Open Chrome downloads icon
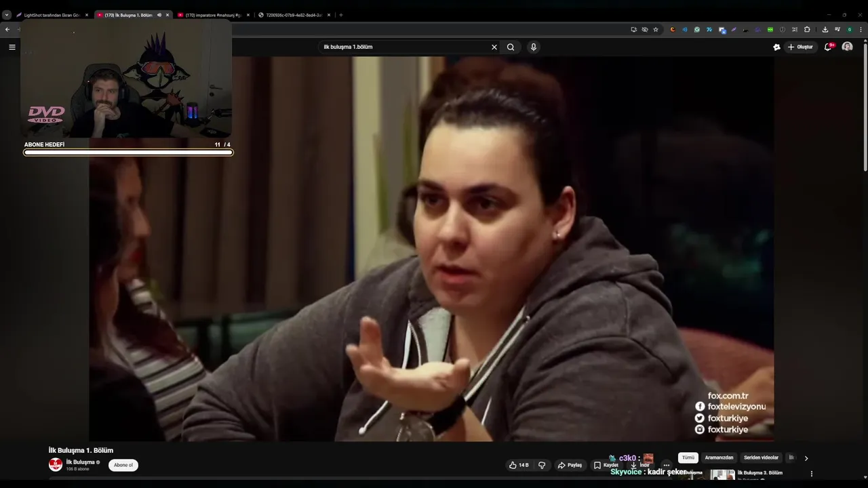The width and height of the screenshot is (868, 488). click(x=825, y=30)
